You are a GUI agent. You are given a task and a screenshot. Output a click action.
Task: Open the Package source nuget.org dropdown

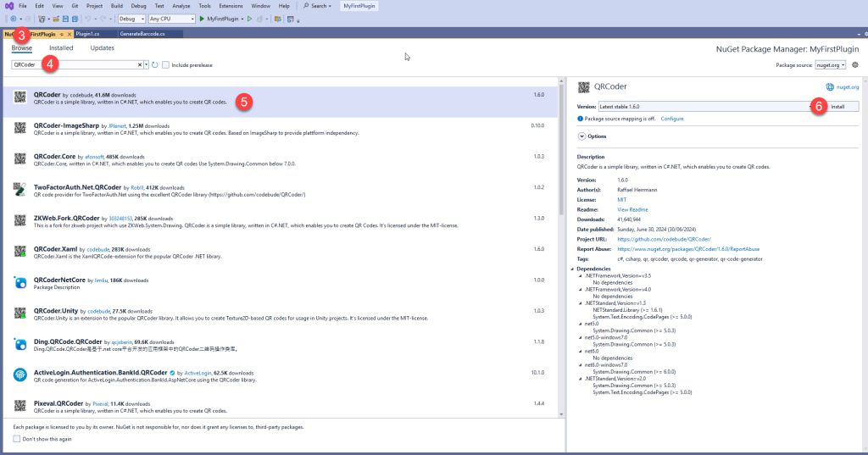coord(831,64)
